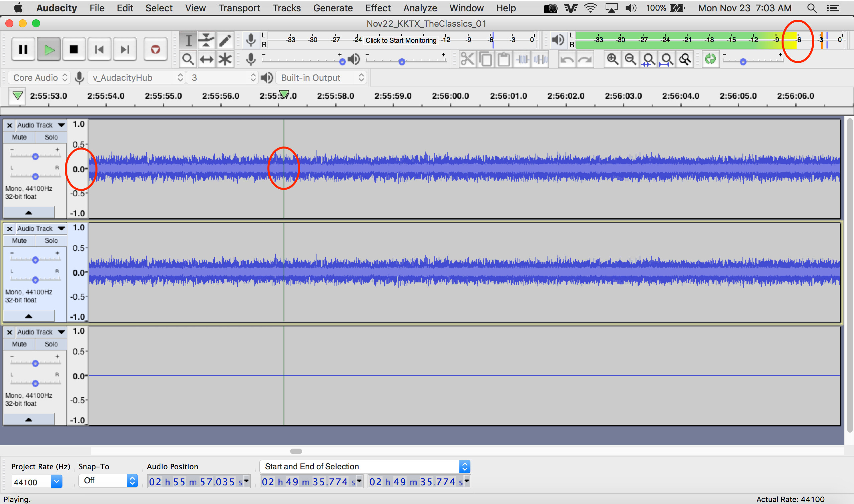Viewport: 854px width, 504px height.
Task: Click Trim audio outside selection
Action: tap(522, 59)
